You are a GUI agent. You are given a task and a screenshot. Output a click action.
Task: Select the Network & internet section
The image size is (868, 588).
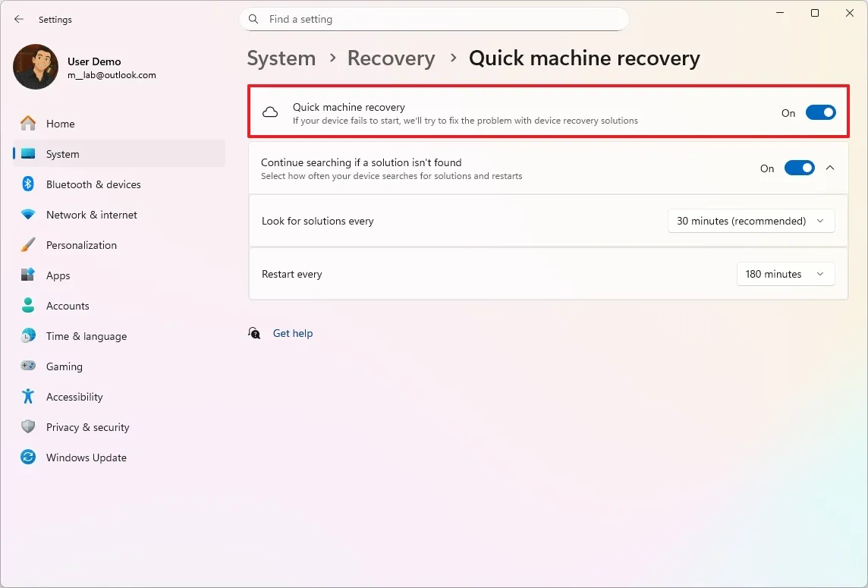coord(92,215)
